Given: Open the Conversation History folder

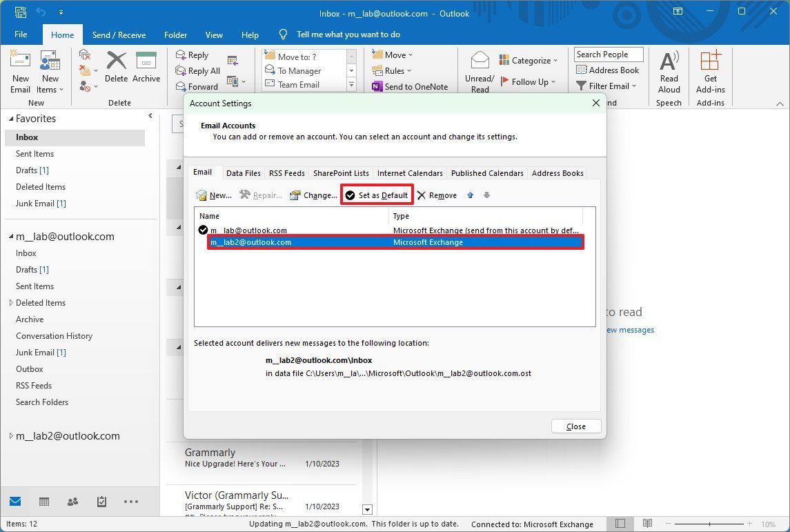Looking at the screenshot, I should (54, 335).
